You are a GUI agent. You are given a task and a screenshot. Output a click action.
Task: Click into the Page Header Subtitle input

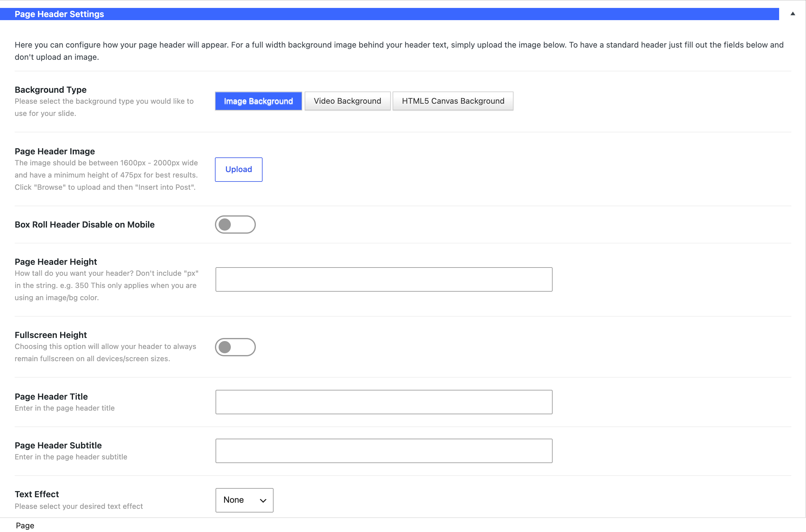pos(384,451)
